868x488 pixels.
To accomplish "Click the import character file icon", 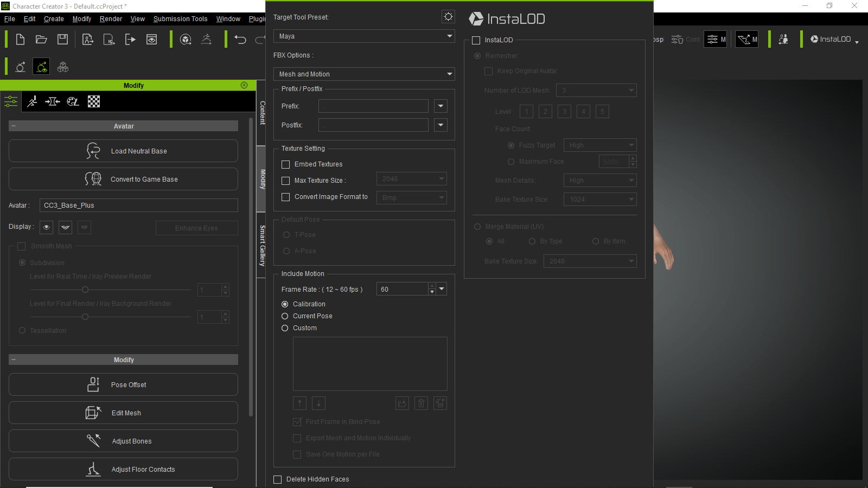I will click(88, 40).
